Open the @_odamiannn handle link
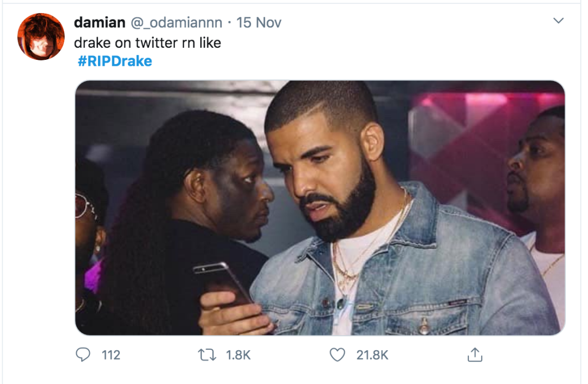 pyautogui.click(x=177, y=22)
